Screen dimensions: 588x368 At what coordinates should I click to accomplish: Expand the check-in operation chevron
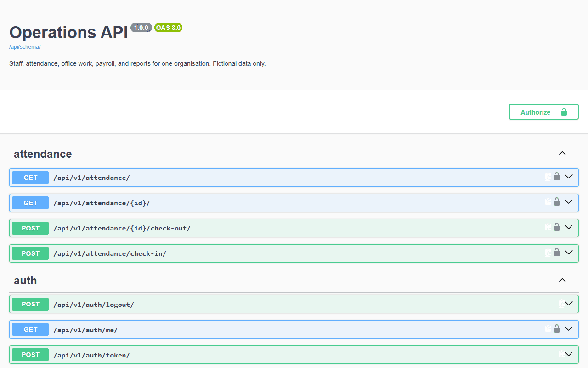pos(569,253)
